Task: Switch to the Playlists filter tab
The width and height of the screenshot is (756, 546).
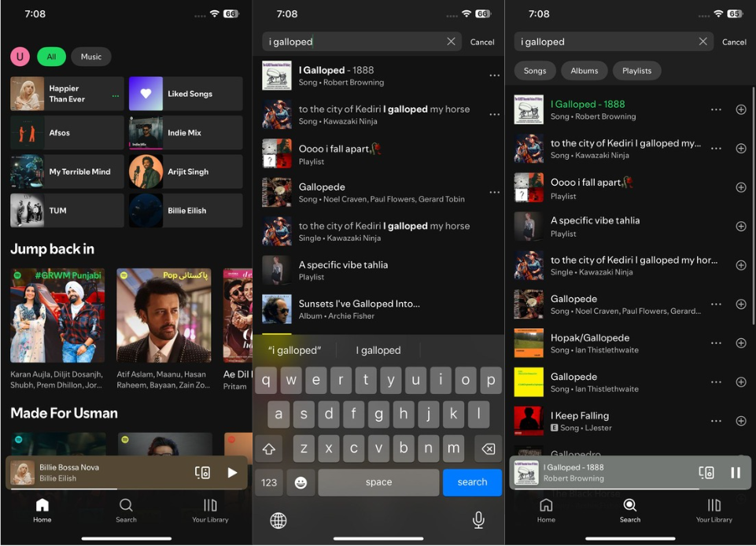Action: click(x=636, y=70)
